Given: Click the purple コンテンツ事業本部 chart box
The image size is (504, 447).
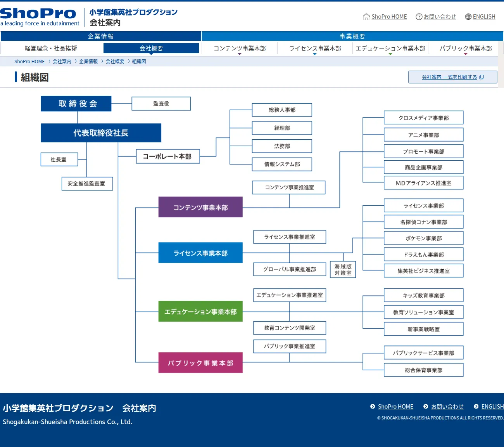Looking at the screenshot, I should pyautogui.click(x=200, y=207).
